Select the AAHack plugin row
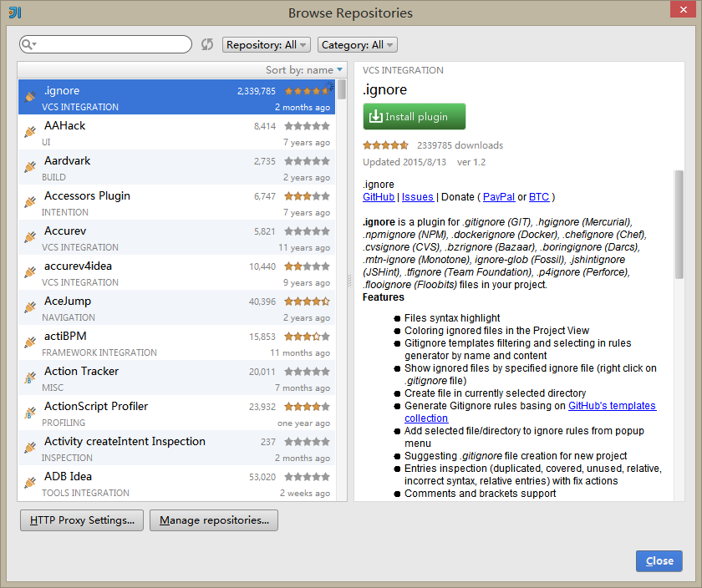Viewport: 702px width, 588px height. (177, 132)
